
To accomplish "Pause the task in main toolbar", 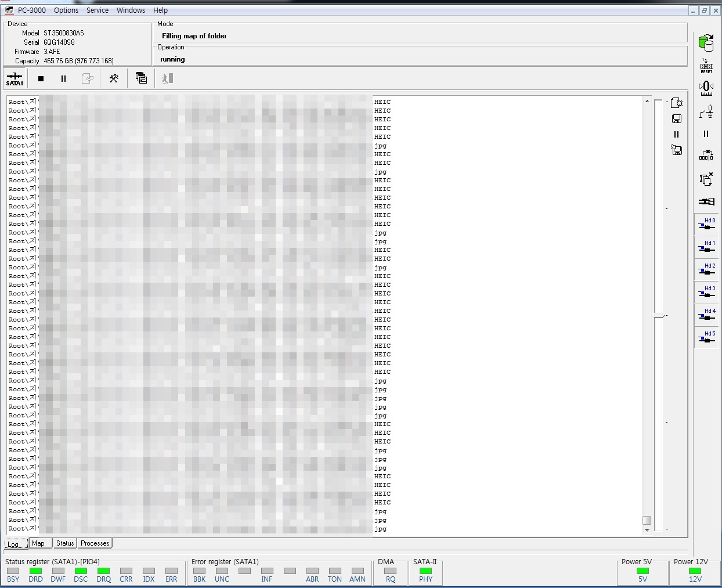I will click(x=63, y=78).
